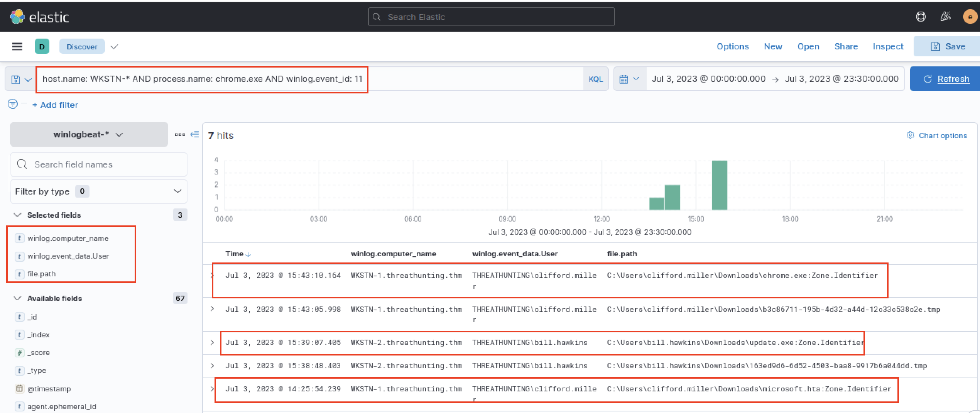Click file.path field type icon
980x413 pixels.
pyautogui.click(x=19, y=274)
